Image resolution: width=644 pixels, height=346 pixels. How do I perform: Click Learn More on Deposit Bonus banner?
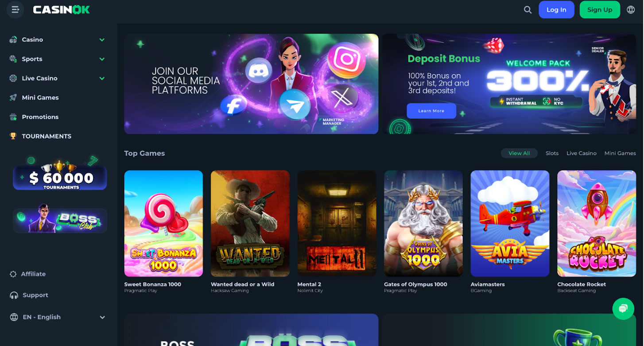(431, 111)
